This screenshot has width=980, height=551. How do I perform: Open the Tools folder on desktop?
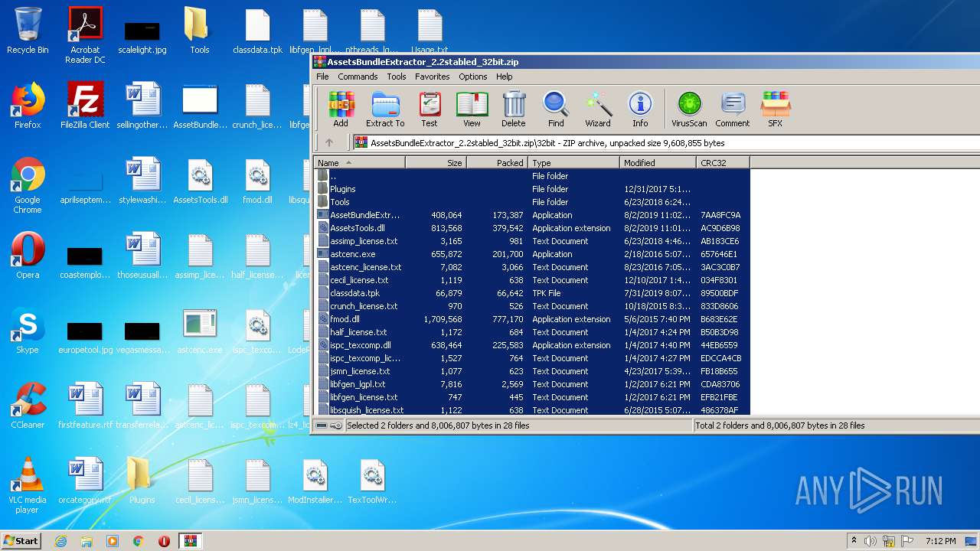200,31
